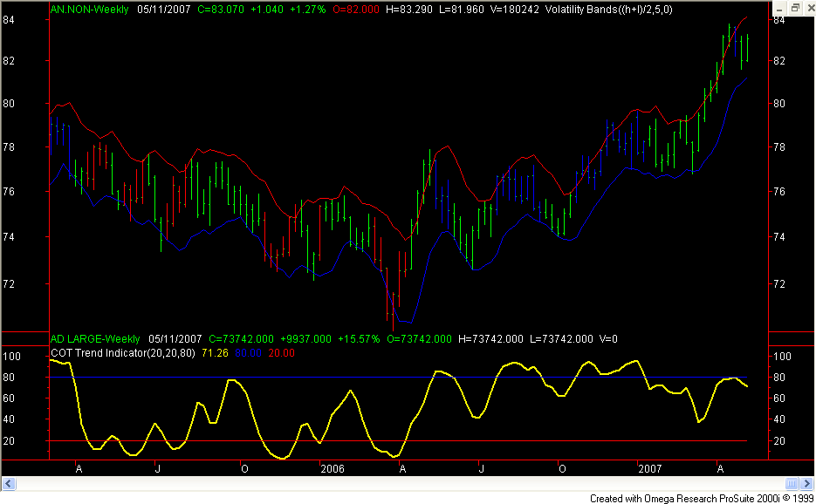Screen dimensions: 816x504
Task: Click the 72 label on right price axis
Action: click(779, 284)
